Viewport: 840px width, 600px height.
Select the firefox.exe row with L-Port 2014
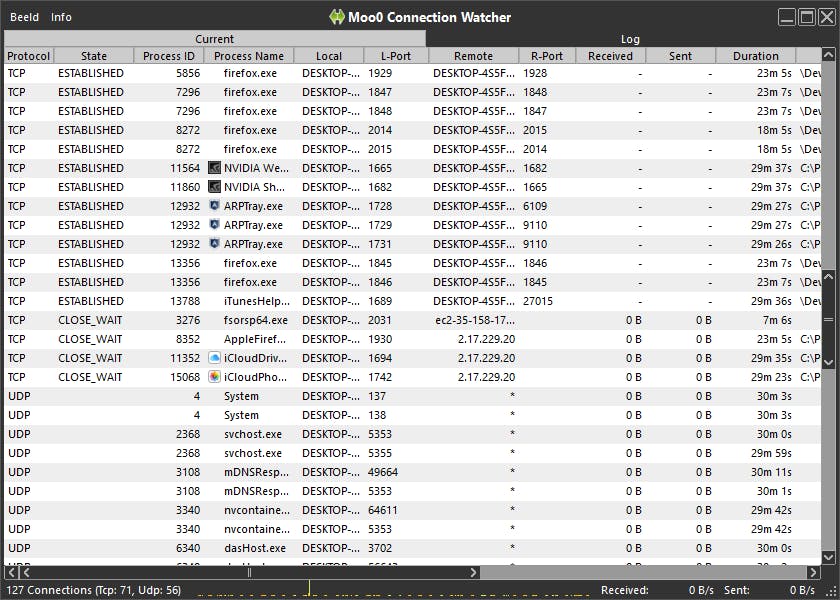pos(412,130)
